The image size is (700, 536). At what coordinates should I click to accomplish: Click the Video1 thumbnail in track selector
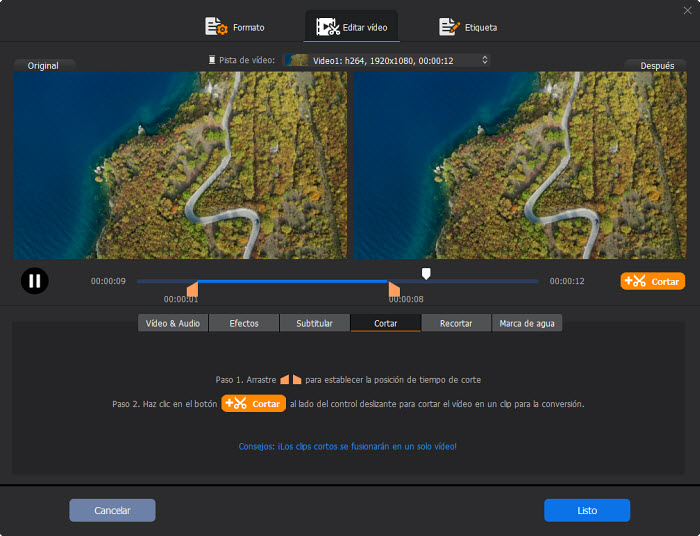[296, 60]
